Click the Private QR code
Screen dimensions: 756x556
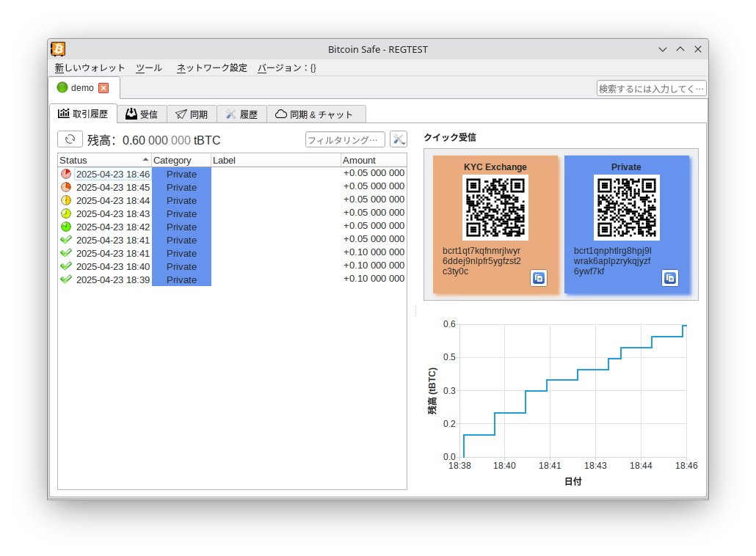(x=626, y=208)
